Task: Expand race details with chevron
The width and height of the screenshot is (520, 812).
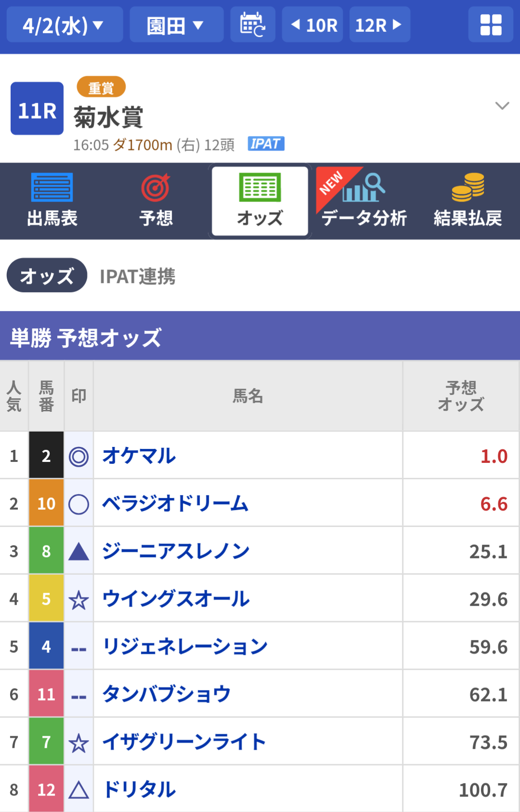Action: (502, 106)
